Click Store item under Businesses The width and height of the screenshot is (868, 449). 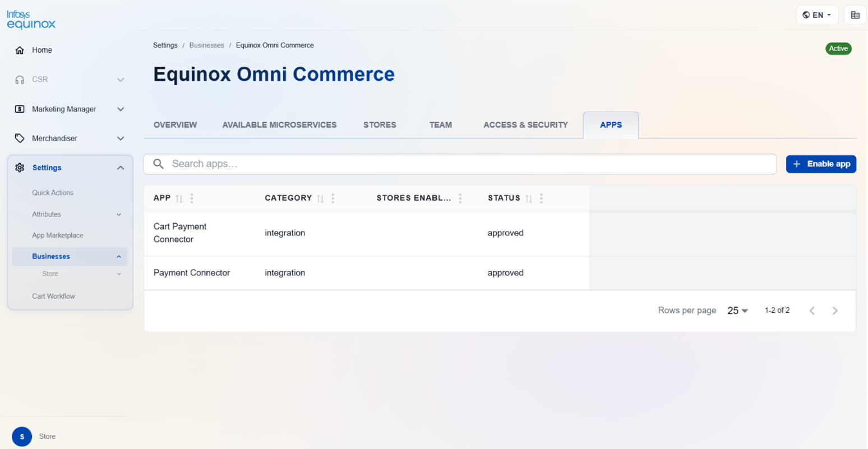click(x=50, y=274)
